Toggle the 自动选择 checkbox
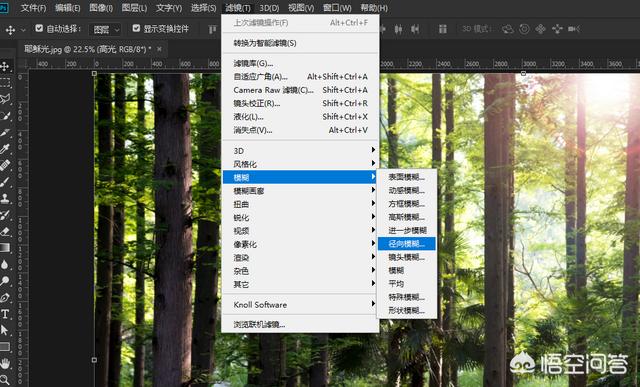 click(39, 28)
